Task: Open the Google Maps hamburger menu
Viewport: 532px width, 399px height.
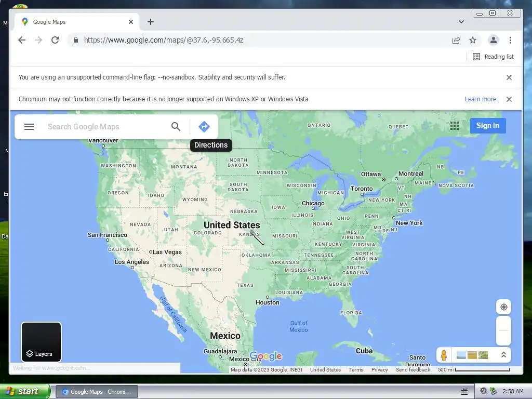Action: 29,127
